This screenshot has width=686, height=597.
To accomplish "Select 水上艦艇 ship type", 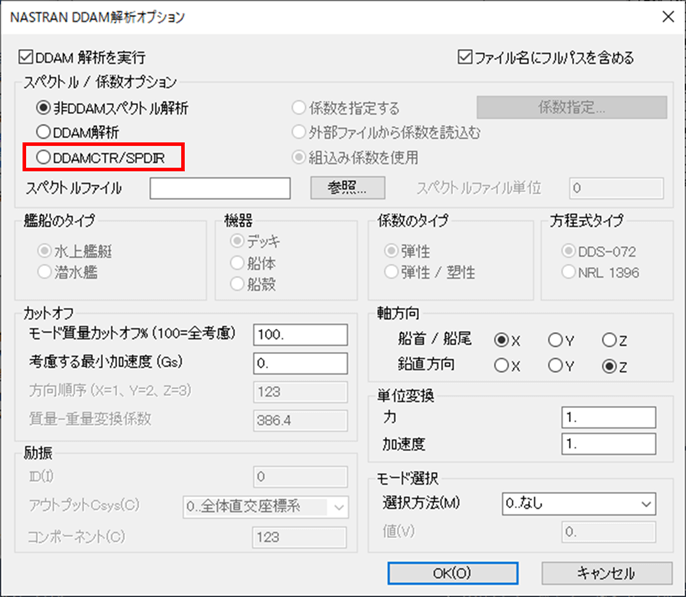I will click(x=44, y=251).
